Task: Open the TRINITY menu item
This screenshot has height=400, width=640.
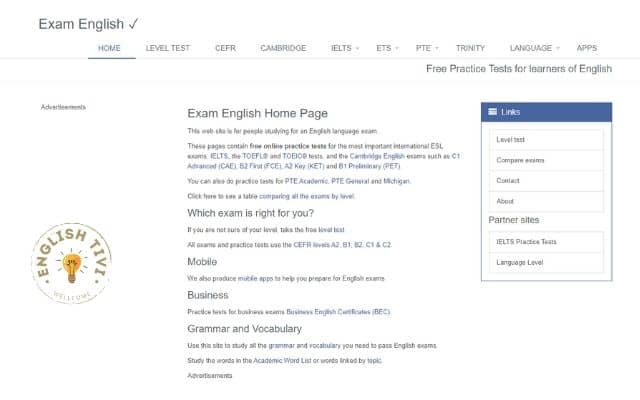Action: tap(470, 48)
